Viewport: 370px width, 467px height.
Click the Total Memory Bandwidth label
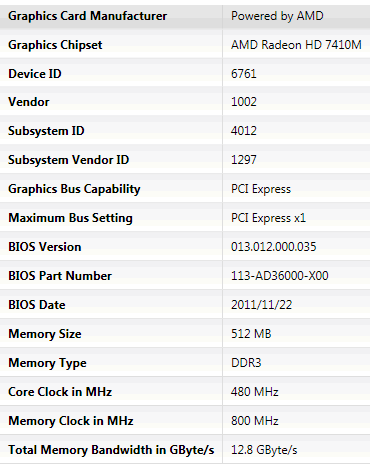(x=111, y=450)
